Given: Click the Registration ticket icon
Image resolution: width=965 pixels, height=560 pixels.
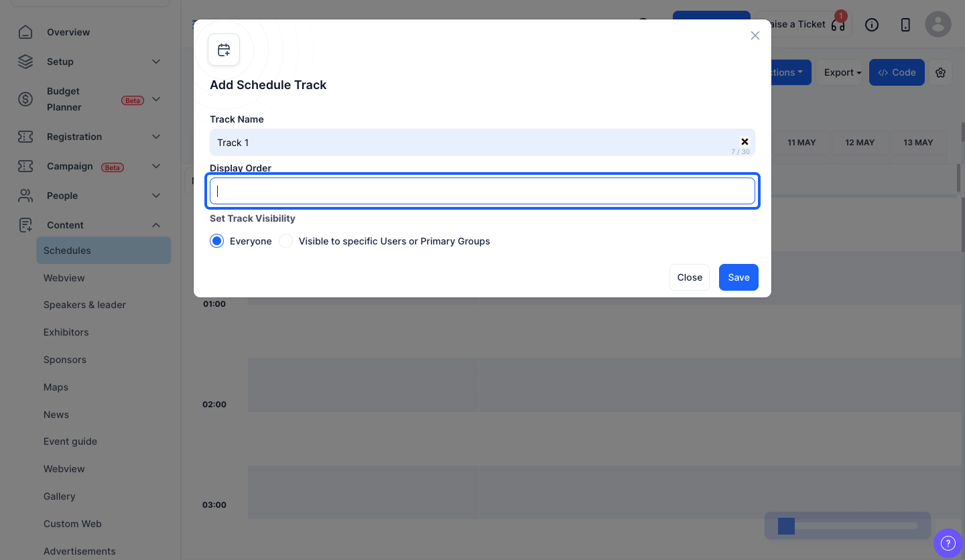Looking at the screenshot, I should (x=25, y=137).
